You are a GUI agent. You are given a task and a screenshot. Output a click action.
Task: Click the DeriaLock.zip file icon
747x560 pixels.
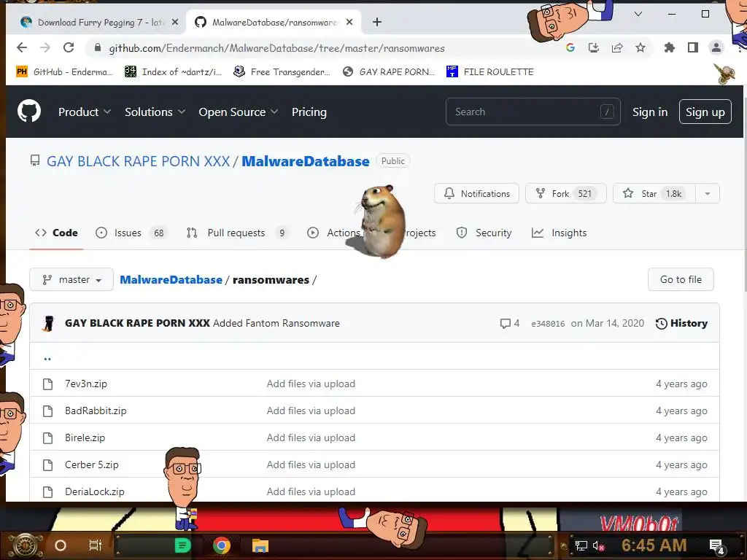(x=47, y=492)
